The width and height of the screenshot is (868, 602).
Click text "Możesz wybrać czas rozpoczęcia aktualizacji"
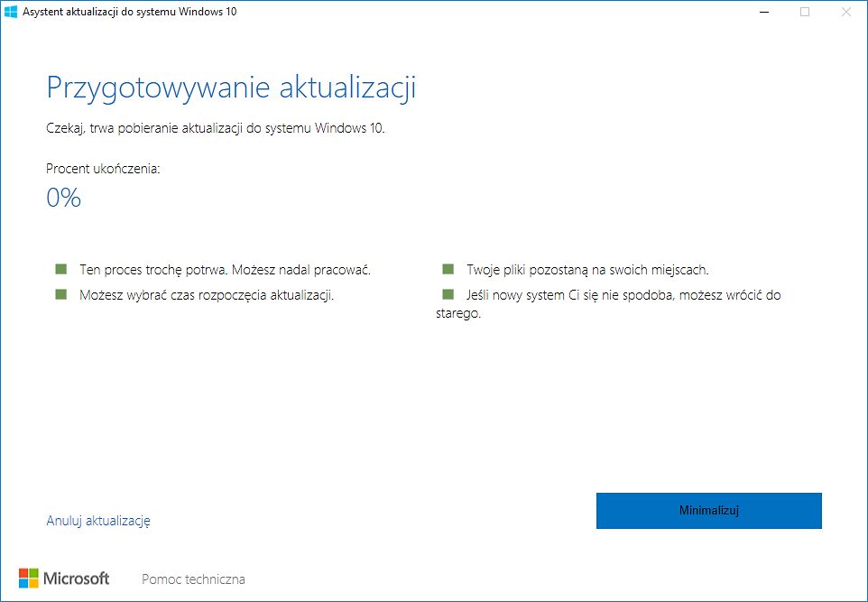point(207,295)
